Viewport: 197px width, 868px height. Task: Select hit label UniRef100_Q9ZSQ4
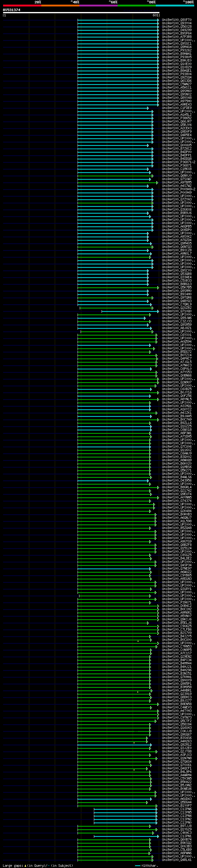[x=176, y=78]
